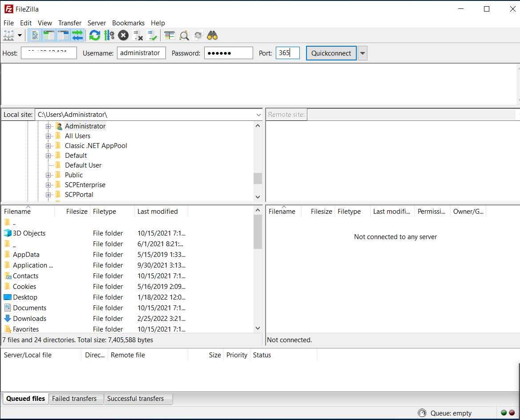Open the Bookmarks menu
520x420 pixels.
tap(129, 23)
